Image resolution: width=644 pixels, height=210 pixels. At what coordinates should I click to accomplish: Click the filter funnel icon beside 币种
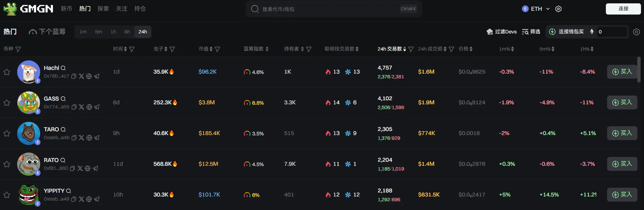[x=18, y=49]
